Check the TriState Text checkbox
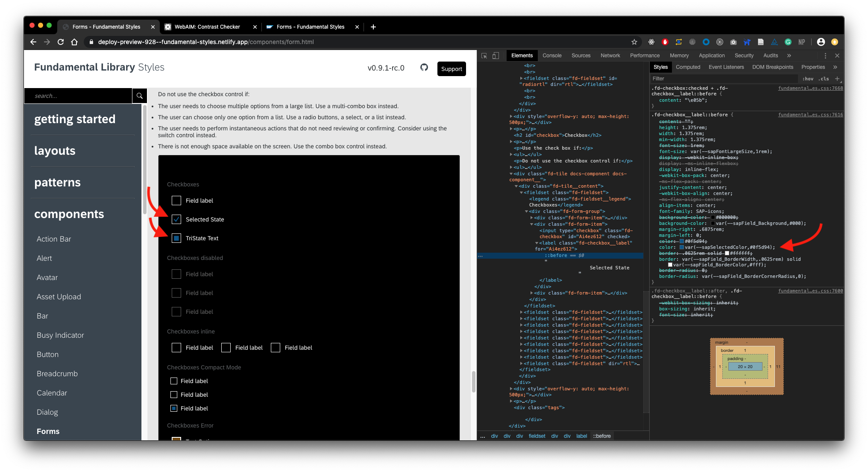 (176, 238)
